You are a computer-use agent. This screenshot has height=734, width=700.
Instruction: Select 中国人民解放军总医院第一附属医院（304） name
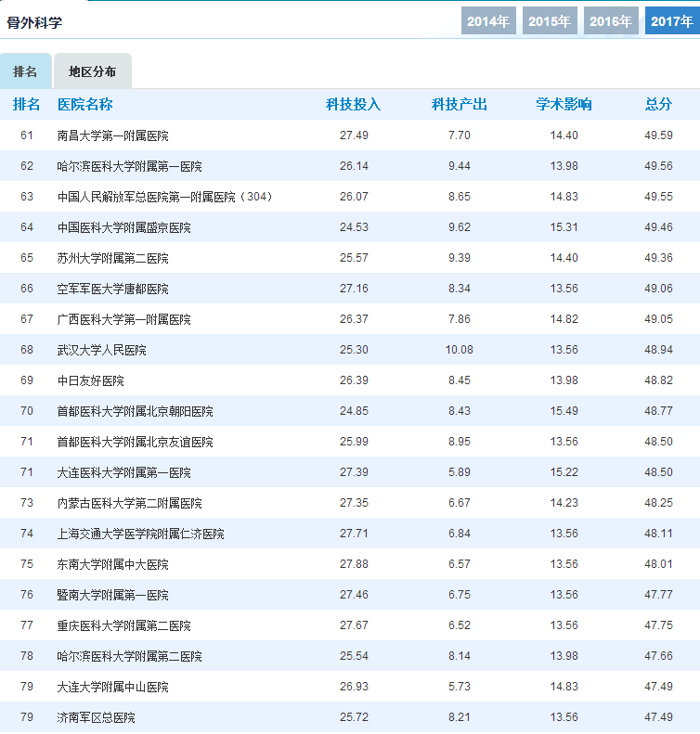165,197
